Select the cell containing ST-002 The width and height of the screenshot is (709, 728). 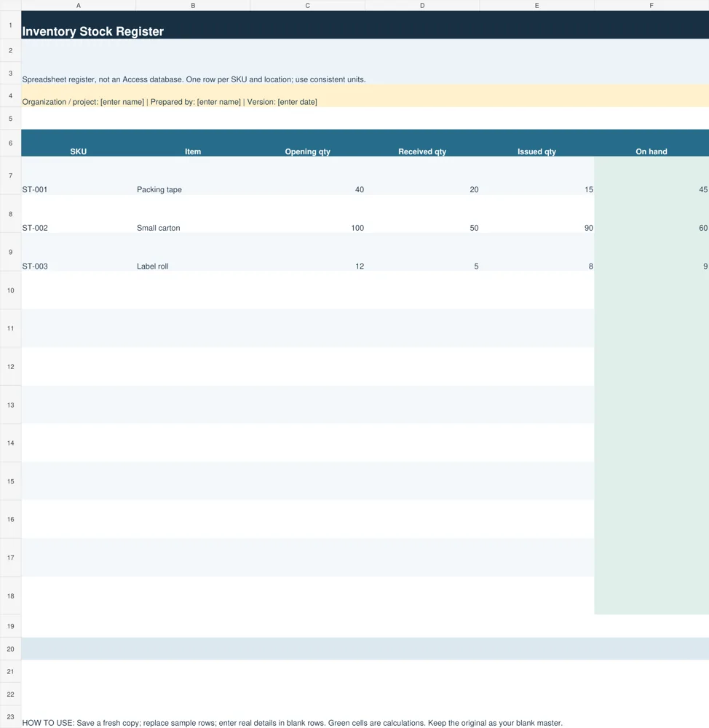[79, 214]
